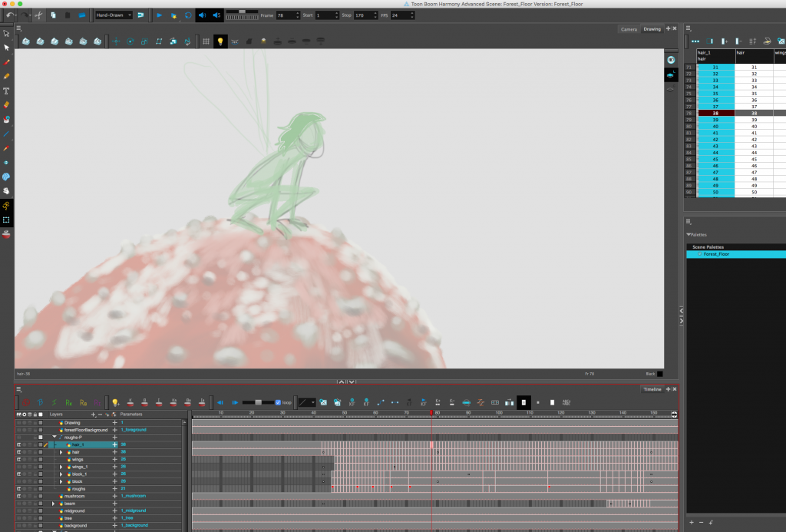Click the Add Layers plus icon
Screen dimensions: 786x532
(x=93, y=415)
